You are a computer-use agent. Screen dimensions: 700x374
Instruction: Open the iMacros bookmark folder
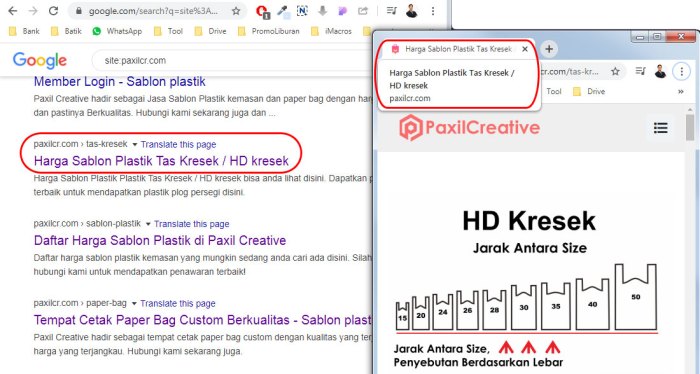(x=331, y=31)
